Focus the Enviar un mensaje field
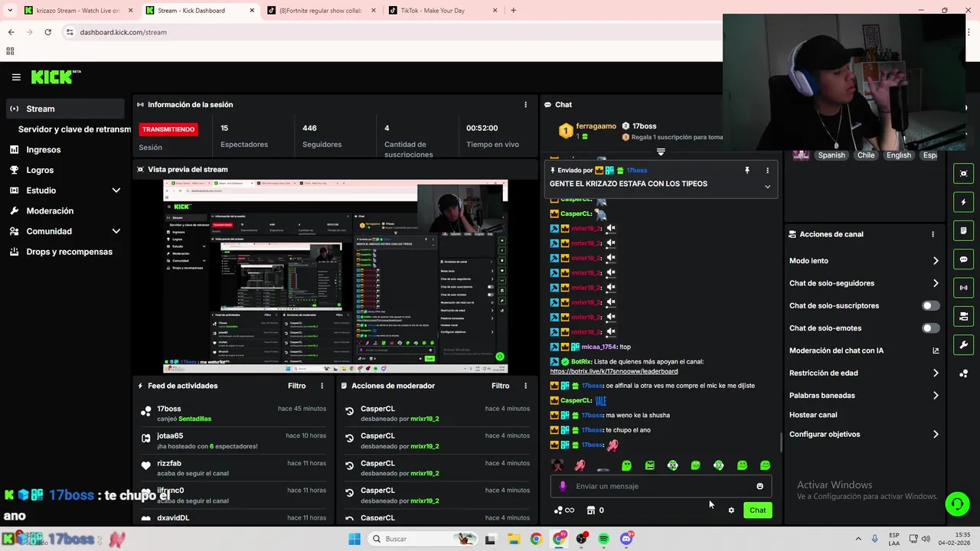The height and width of the screenshot is (551, 980). 661,486
